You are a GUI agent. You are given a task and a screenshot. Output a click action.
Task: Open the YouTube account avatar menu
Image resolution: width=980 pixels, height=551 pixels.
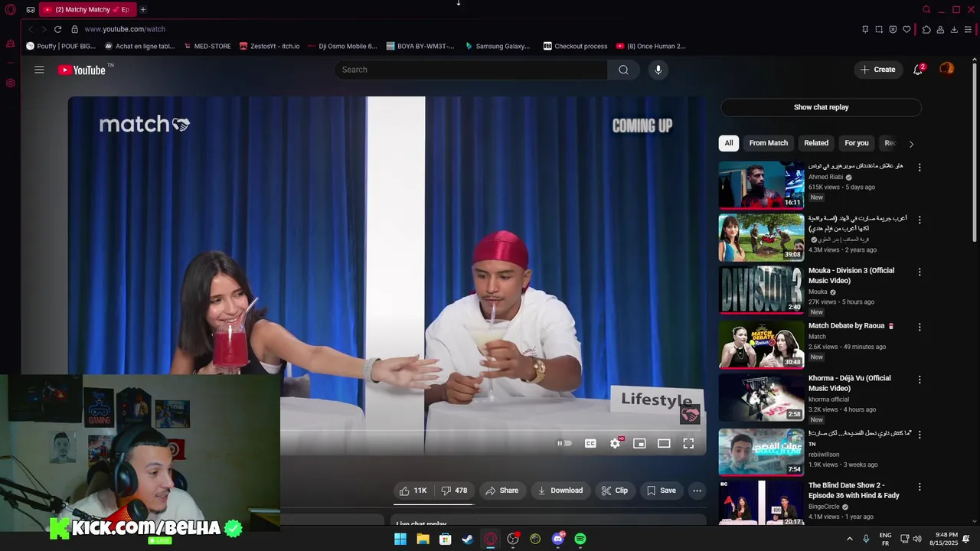tap(947, 69)
